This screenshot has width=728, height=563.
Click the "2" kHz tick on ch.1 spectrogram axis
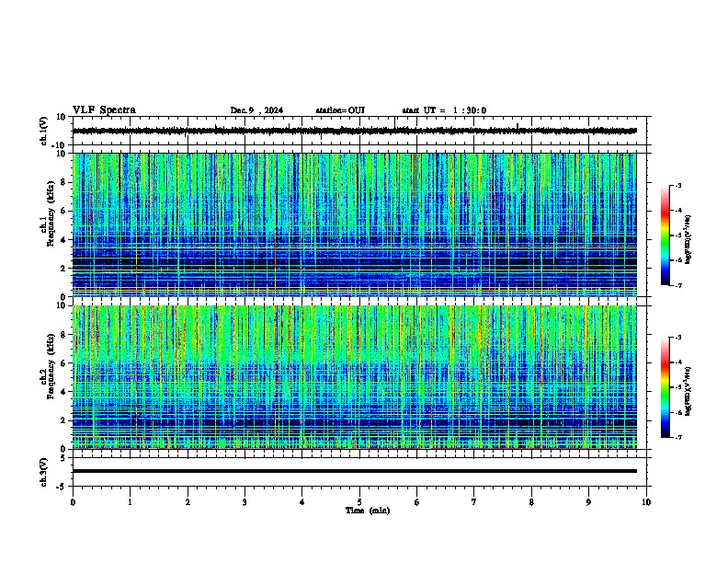64,269
